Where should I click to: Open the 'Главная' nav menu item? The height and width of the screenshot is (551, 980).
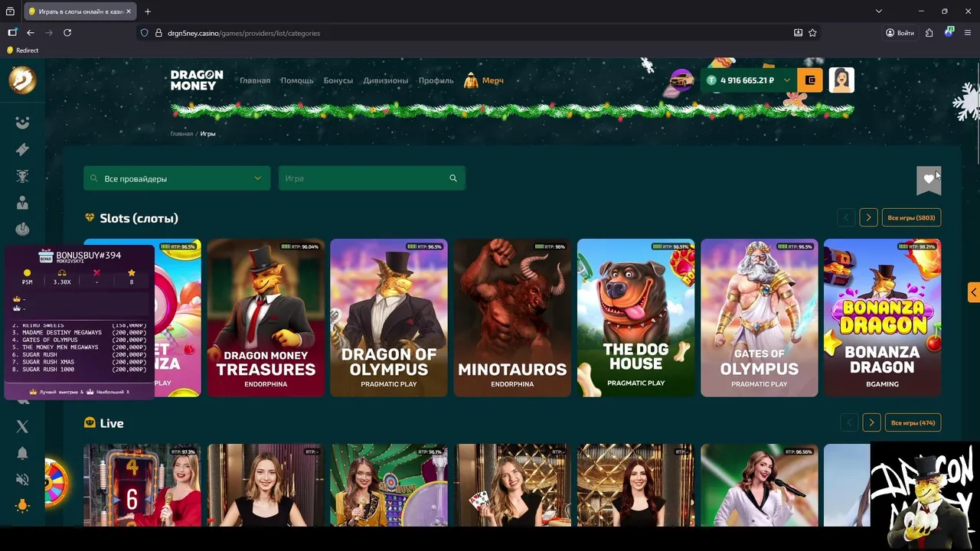click(255, 80)
